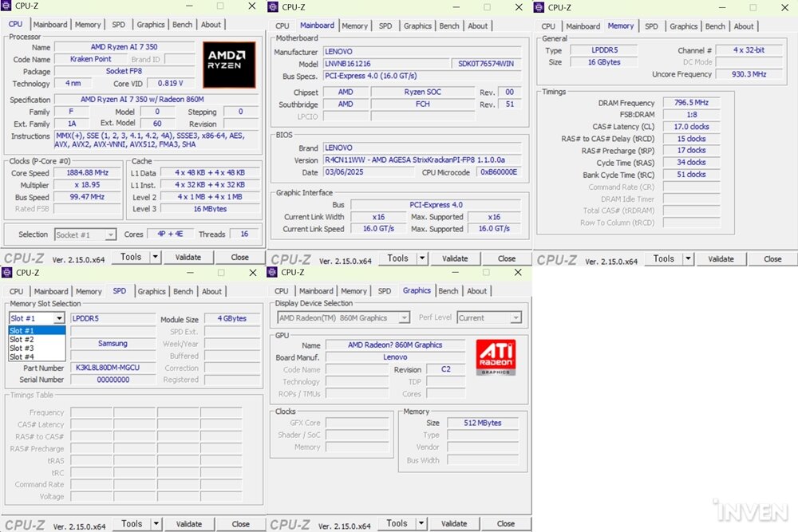Viewport: 798px width, 532px height.
Task: Select the Memory tab in the Motherboard details window
Action: click(355, 26)
